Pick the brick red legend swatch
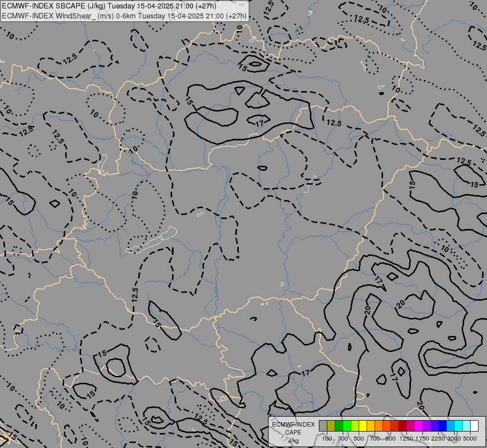 tap(395, 426)
